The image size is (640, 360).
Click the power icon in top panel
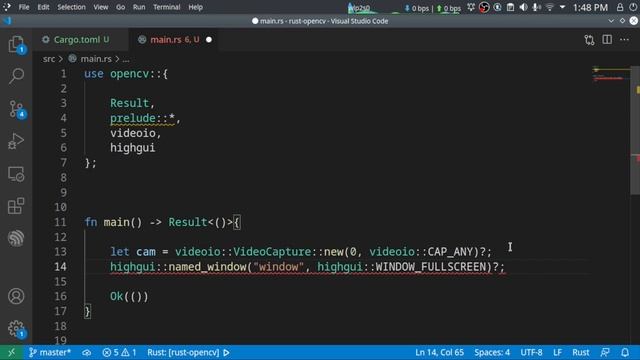coord(633,7)
